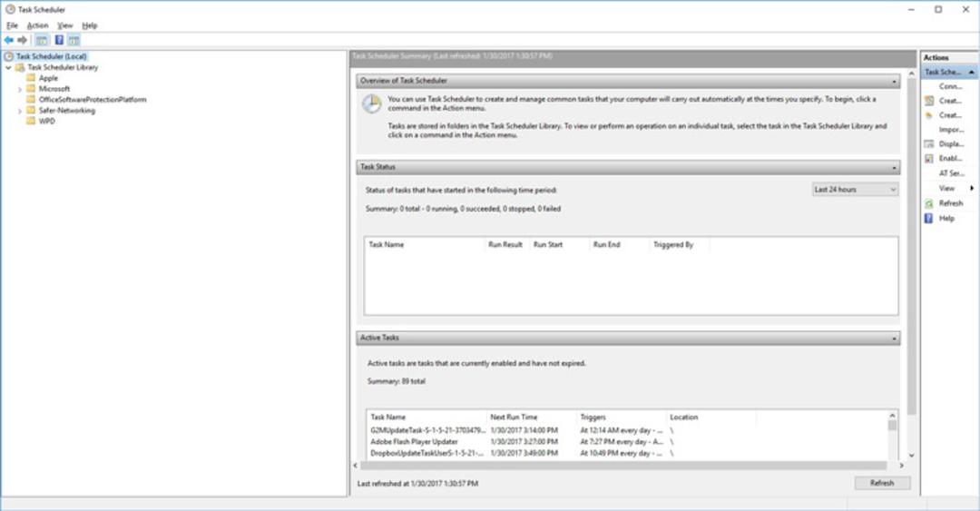Click the green Refresh icon in Actions

[929, 203]
